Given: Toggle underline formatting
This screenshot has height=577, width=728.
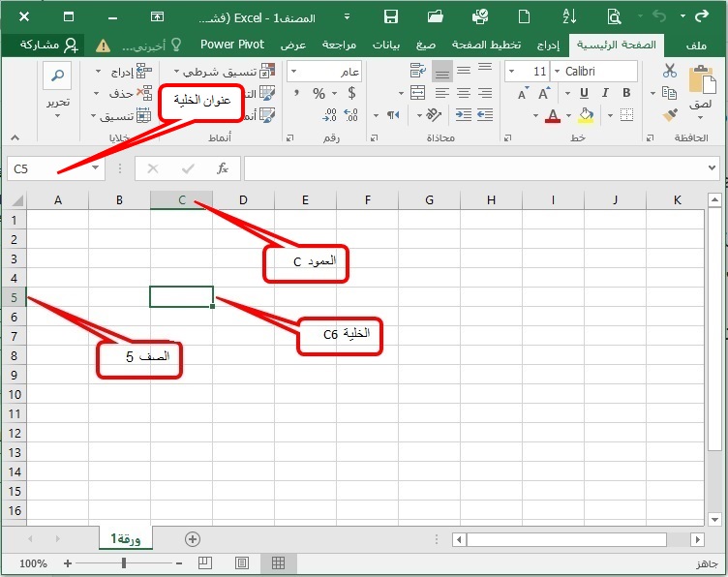Looking at the screenshot, I should [x=585, y=94].
